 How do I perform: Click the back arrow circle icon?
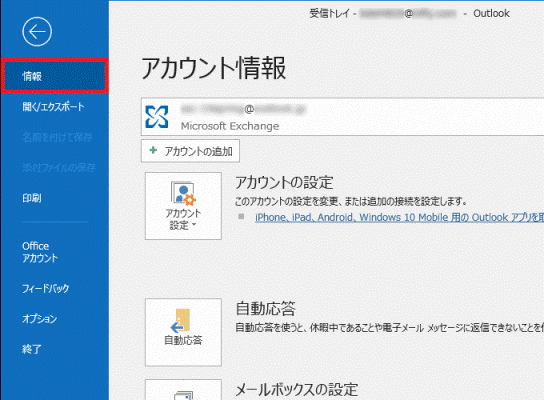coord(37,32)
